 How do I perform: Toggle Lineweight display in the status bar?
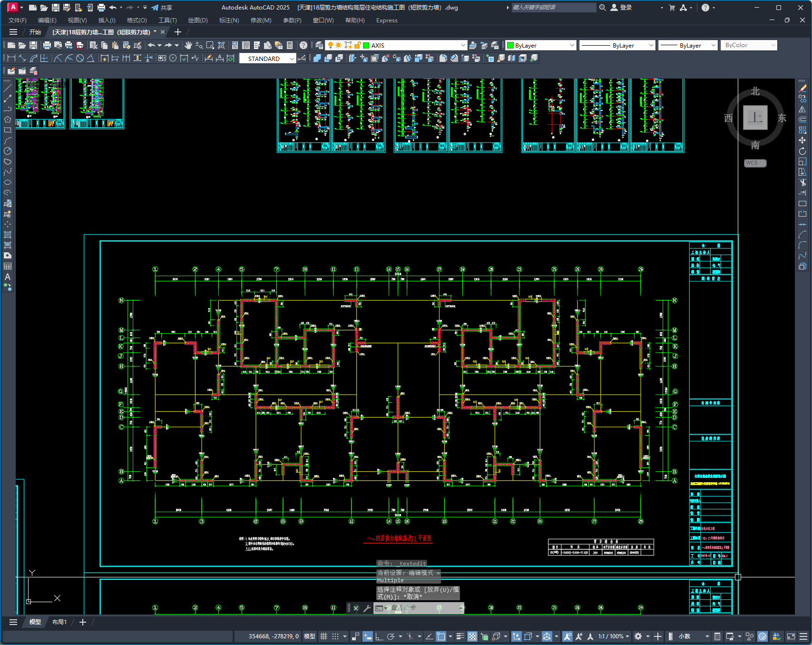click(x=460, y=636)
